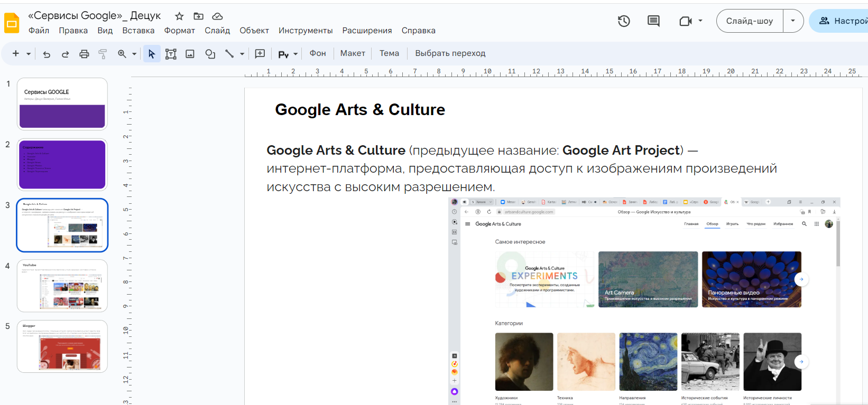Image resolution: width=868 pixels, height=405 pixels.
Task: Check cloud save status icon
Action: [x=217, y=16]
